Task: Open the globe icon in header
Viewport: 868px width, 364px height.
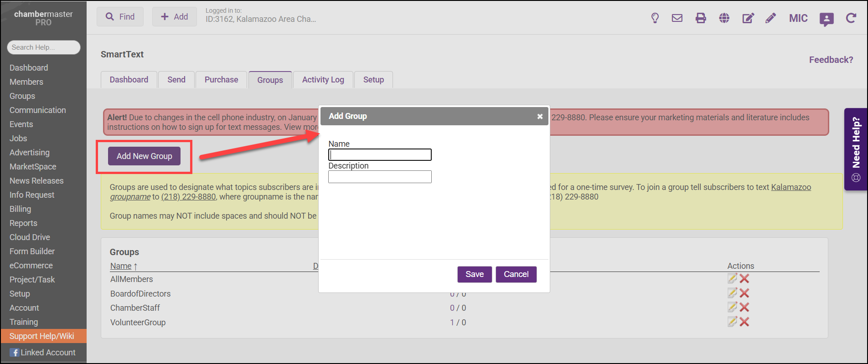Action: 724,18
